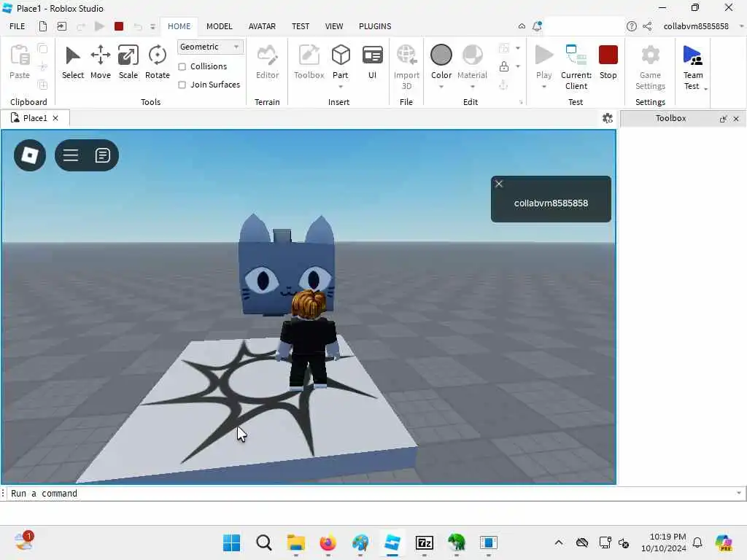Open the account dropdown next to username
The image size is (747, 560).
[x=741, y=26]
